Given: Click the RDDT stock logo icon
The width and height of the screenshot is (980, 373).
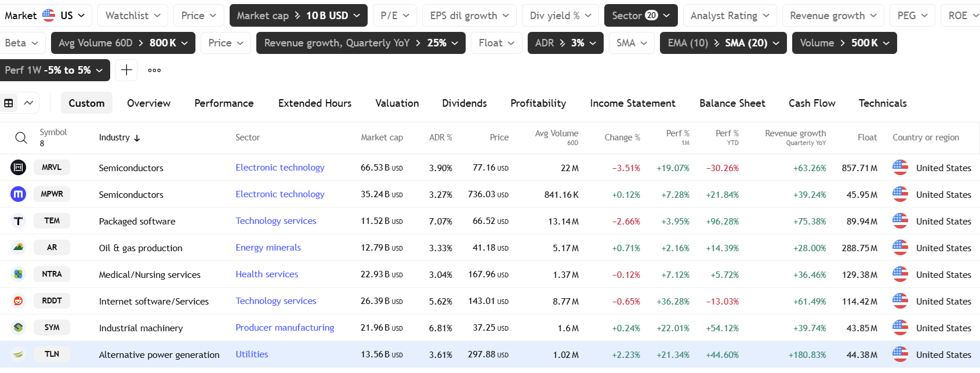Looking at the screenshot, I should coord(19,301).
